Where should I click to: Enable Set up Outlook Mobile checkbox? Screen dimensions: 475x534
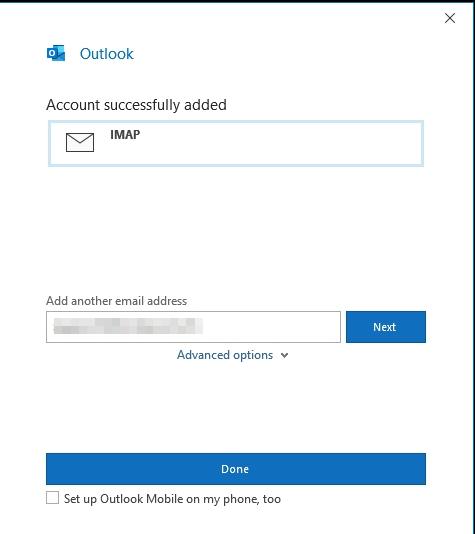pos(52,498)
